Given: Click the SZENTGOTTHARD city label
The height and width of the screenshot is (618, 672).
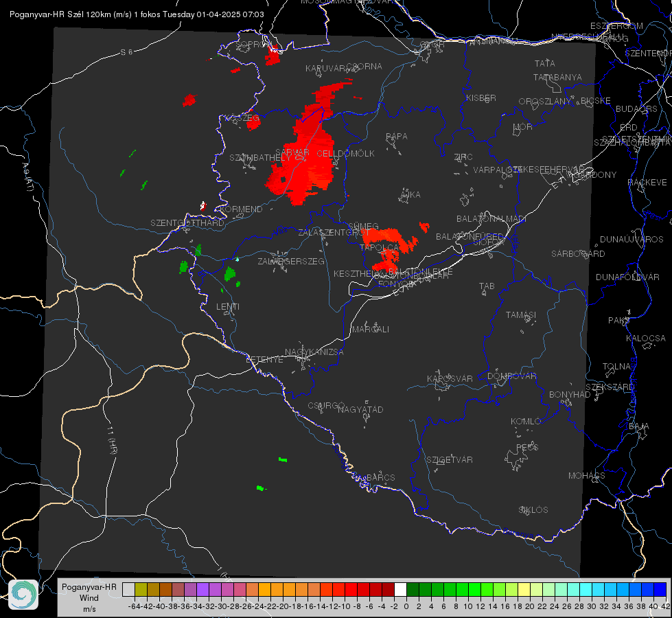Looking at the screenshot, I should [x=187, y=222].
